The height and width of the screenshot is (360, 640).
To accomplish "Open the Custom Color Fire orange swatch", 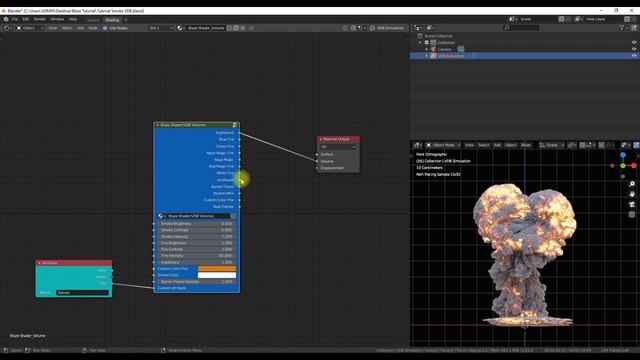I will click(x=217, y=269).
